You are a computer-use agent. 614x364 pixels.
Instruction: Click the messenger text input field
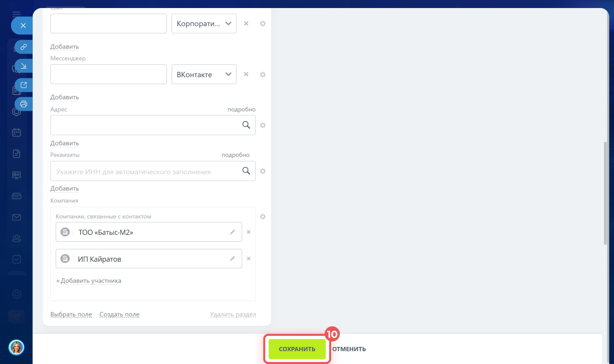[x=108, y=74]
